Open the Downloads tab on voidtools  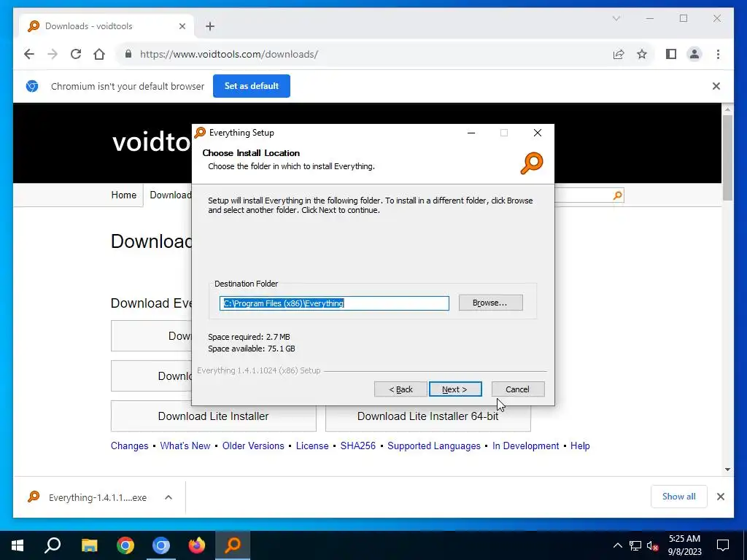[x=171, y=195]
